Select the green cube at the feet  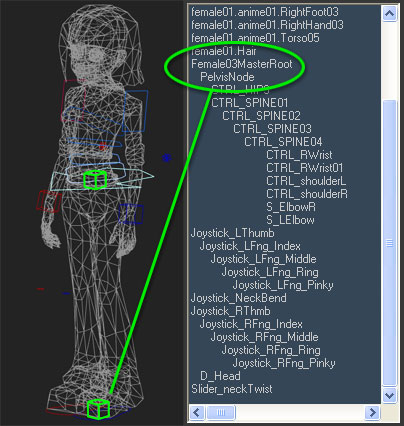click(98, 409)
